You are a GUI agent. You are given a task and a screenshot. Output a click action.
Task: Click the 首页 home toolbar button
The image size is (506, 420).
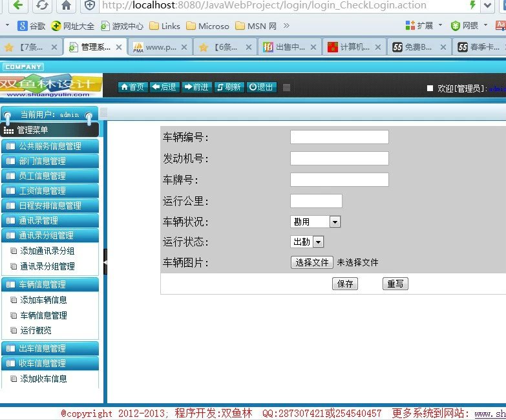click(x=133, y=87)
